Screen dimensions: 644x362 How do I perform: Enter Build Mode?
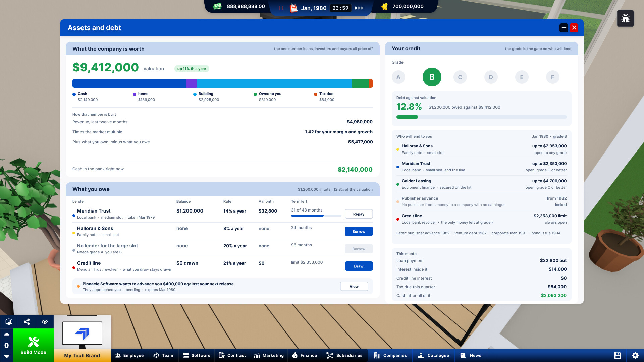pos(33,345)
